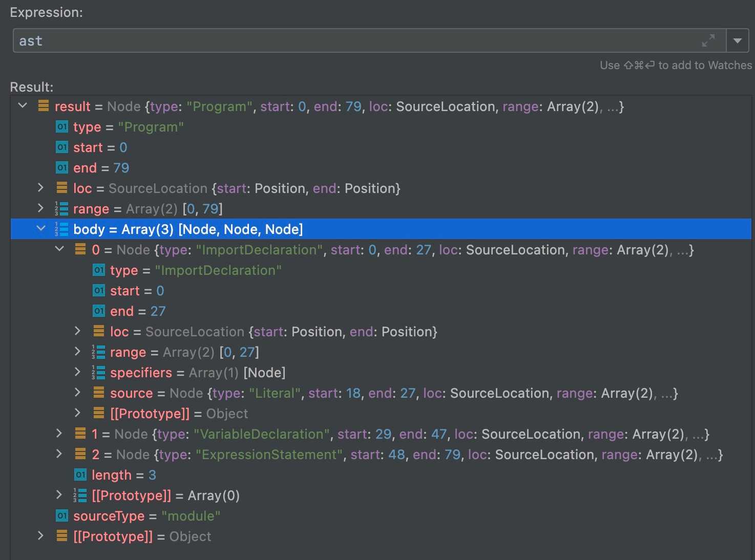The width and height of the screenshot is (755, 560).
Task: Open the expression history dropdown arrow
Action: (738, 41)
